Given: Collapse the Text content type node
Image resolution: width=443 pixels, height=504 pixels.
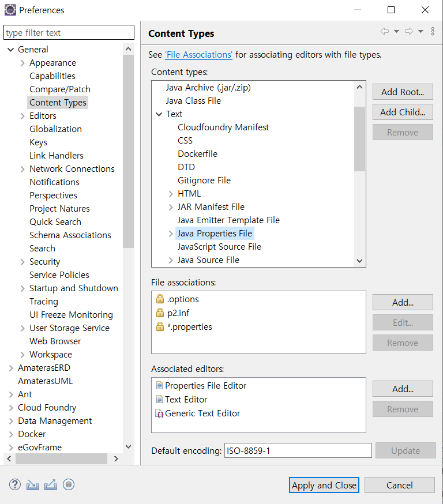Looking at the screenshot, I should 159,114.
